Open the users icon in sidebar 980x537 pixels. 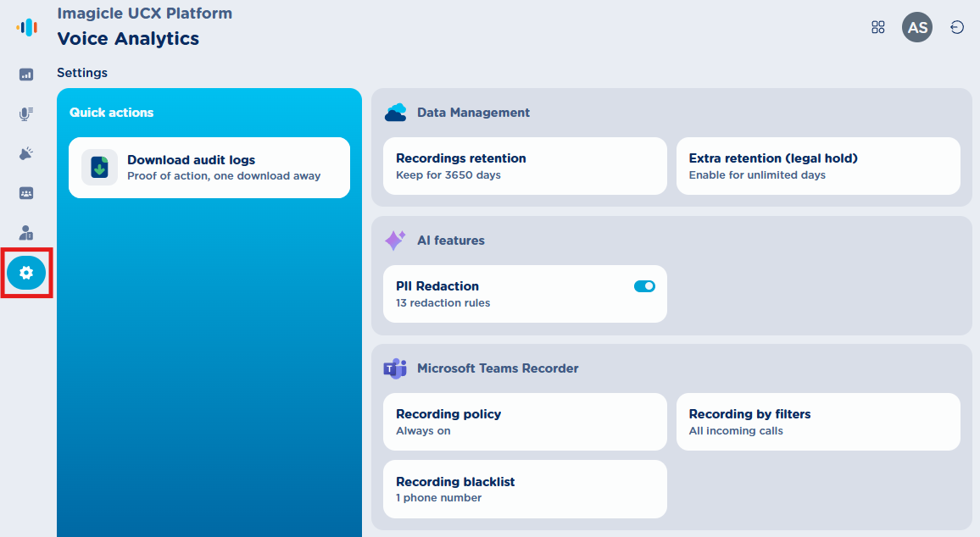tap(26, 233)
